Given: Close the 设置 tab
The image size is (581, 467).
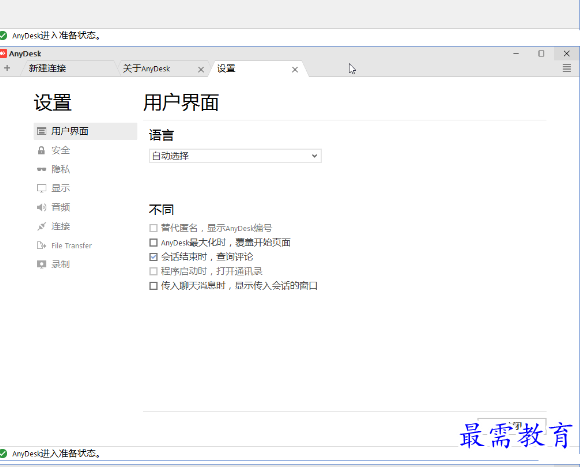Looking at the screenshot, I should (295, 69).
